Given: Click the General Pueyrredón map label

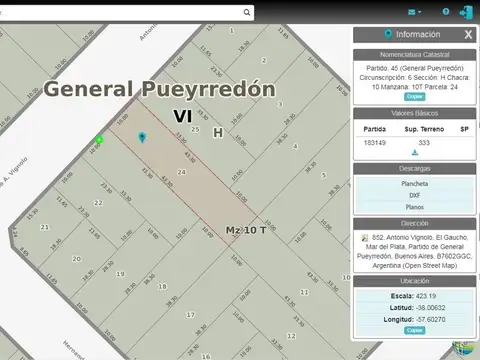Looking at the screenshot, I should [159, 89].
